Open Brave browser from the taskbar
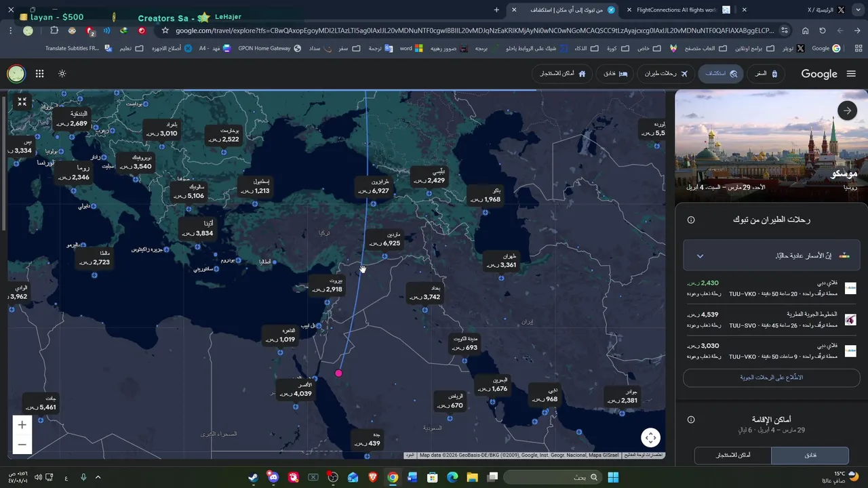The image size is (868, 488). (372, 477)
